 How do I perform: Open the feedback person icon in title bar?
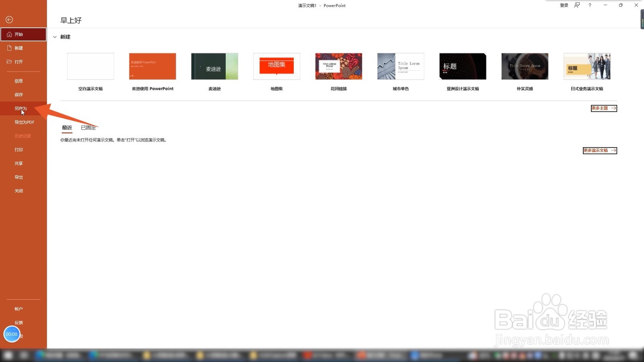pos(577,5)
